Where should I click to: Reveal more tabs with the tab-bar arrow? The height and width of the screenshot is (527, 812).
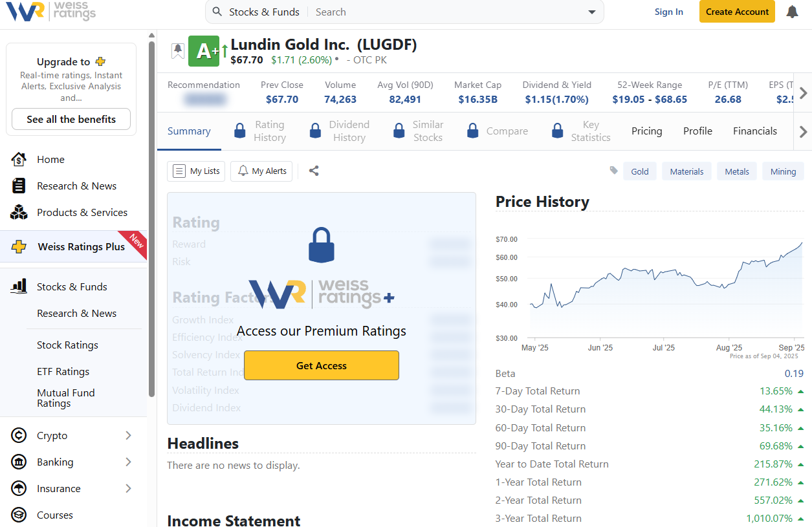[x=803, y=132]
